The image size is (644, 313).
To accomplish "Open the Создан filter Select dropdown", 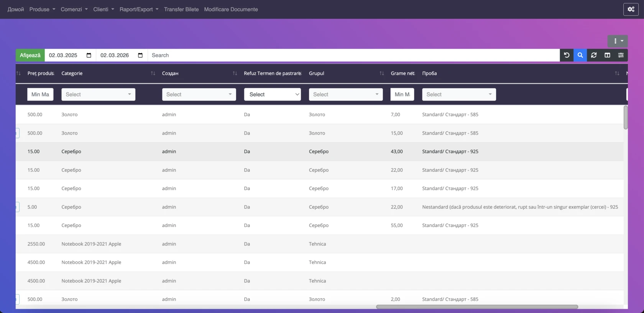I will tap(199, 94).
